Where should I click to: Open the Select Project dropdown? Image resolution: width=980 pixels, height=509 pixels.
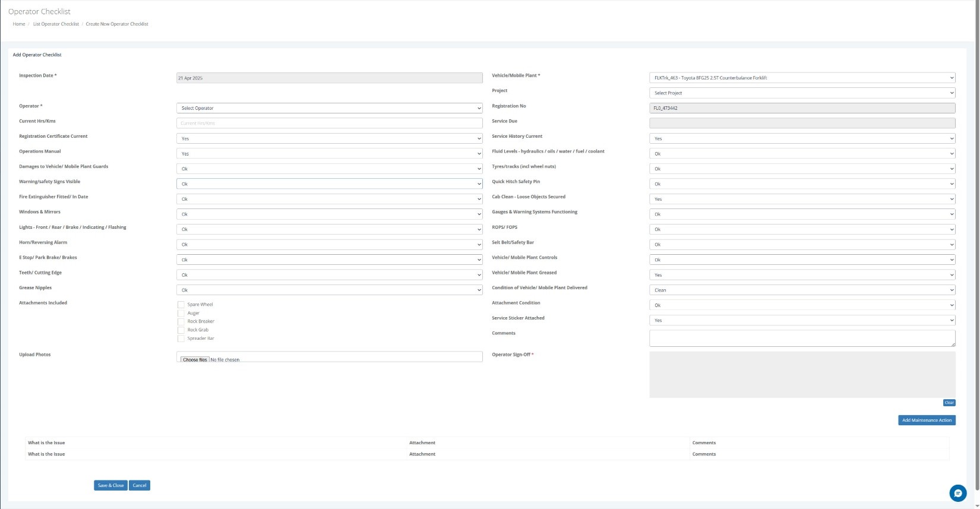pos(802,93)
